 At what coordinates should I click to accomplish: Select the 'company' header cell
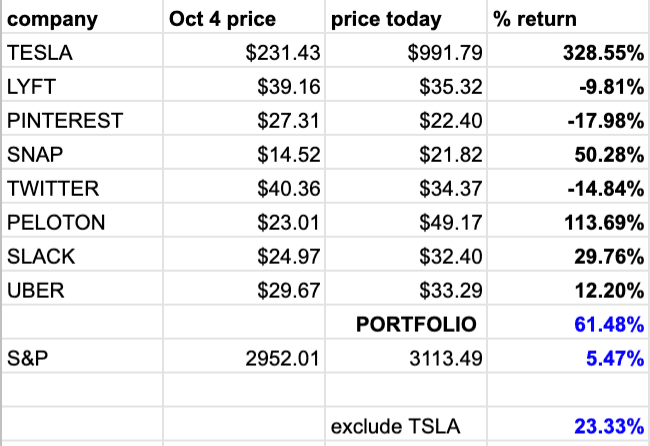point(82,17)
